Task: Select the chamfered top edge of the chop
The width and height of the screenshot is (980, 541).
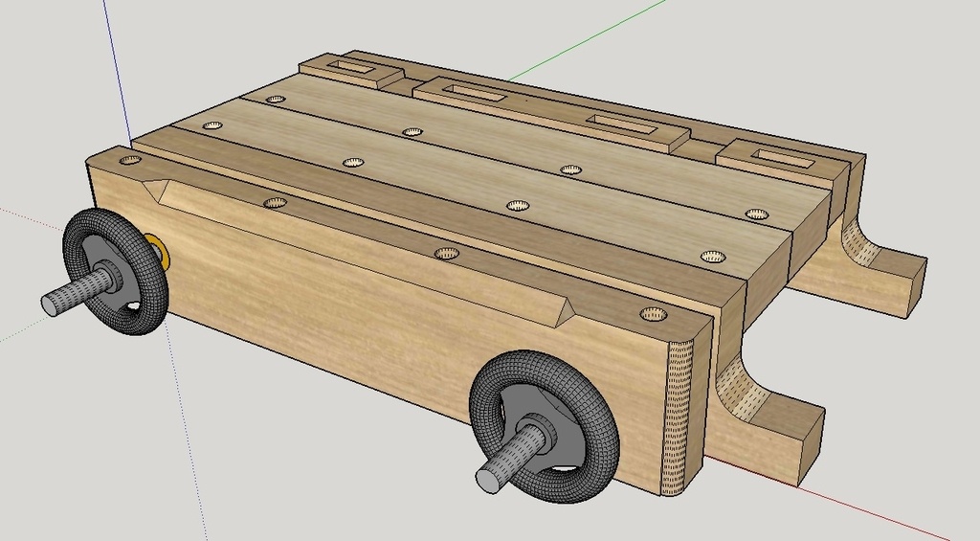Action: (364, 237)
